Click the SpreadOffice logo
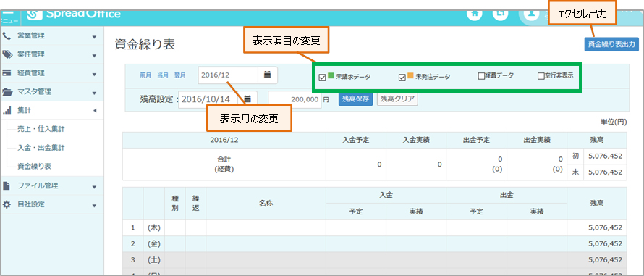The height and width of the screenshot is (276, 644). (x=74, y=14)
